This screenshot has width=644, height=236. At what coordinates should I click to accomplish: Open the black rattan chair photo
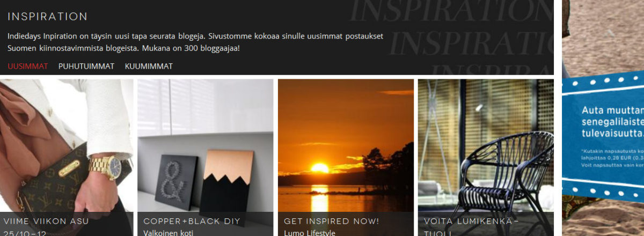coord(486,145)
